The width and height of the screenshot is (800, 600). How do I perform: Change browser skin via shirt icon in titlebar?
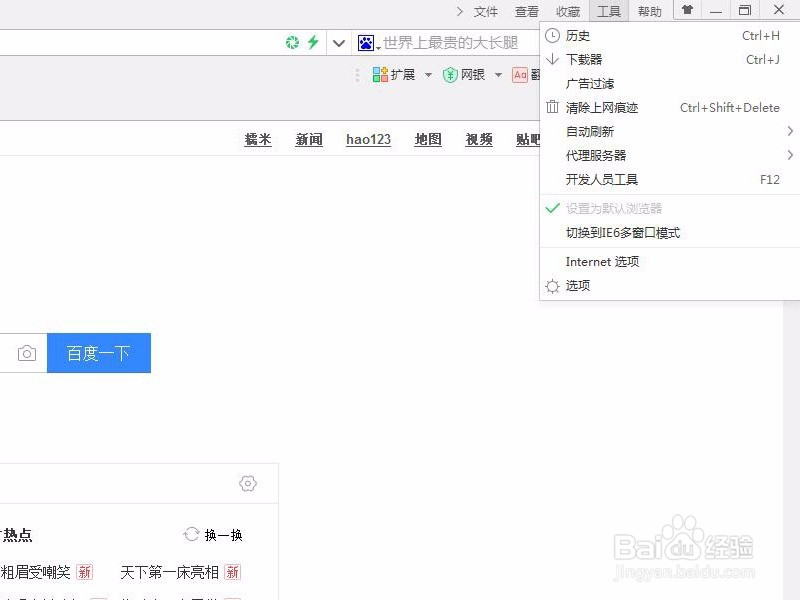coord(688,11)
